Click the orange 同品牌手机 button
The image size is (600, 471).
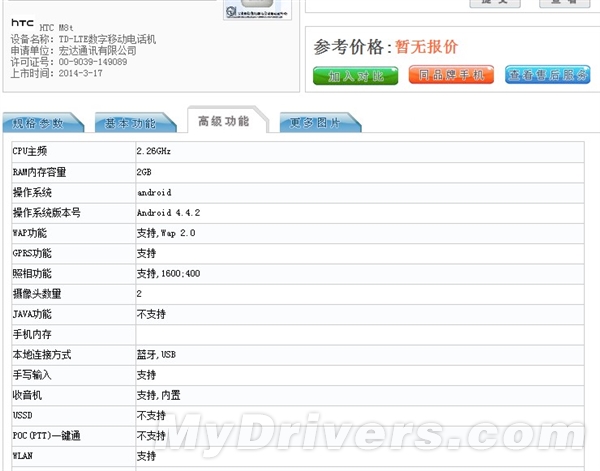451,75
